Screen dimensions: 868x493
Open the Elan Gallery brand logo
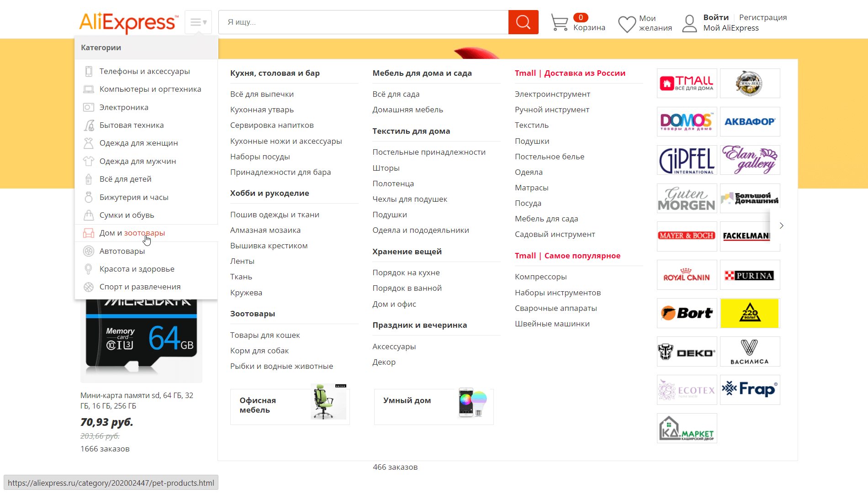750,160
